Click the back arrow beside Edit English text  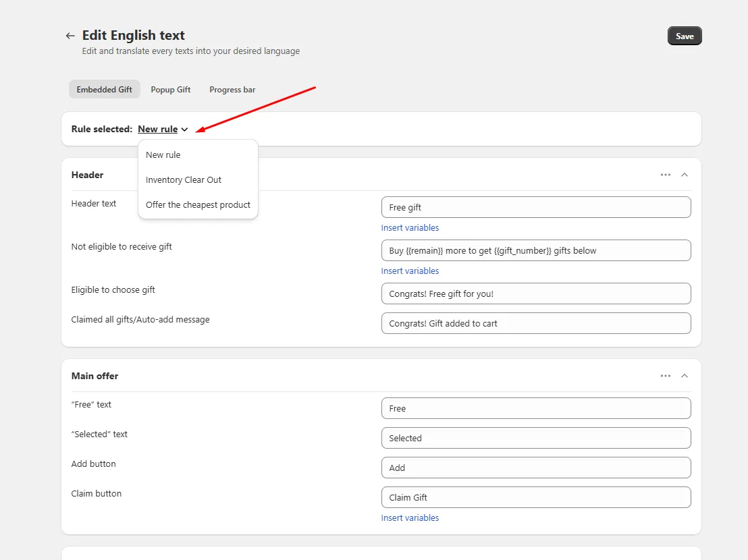pyautogui.click(x=70, y=36)
